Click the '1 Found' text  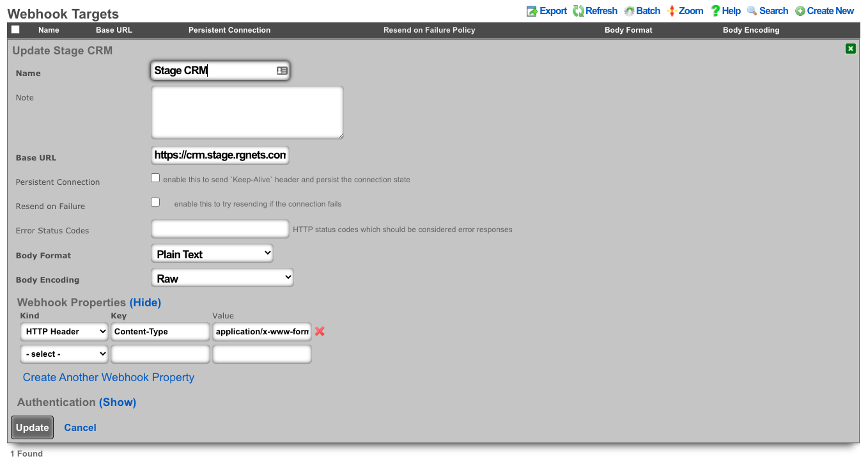(x=26, y=453)
